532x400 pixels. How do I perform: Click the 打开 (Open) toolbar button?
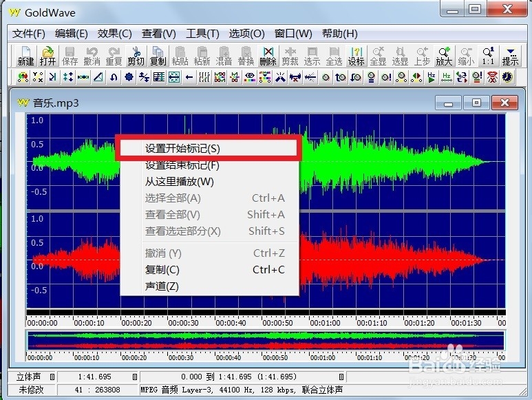click(x=47, y=56)
